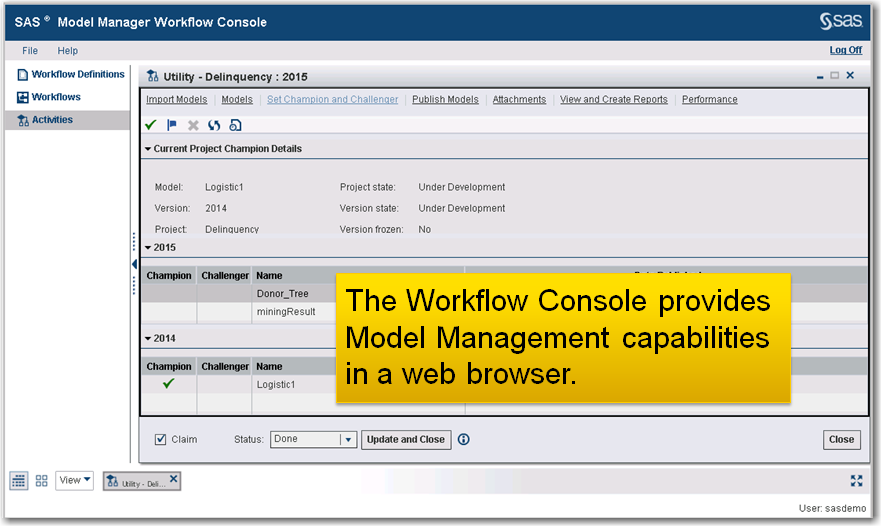The height and width of the screenshot is (526, 881).
Task: Minimize the Utility - Delinquency panel
Action: pos(820,76)
